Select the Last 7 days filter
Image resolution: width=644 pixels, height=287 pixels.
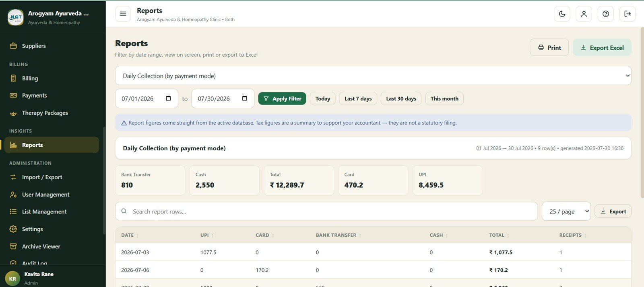pos(358,98)
